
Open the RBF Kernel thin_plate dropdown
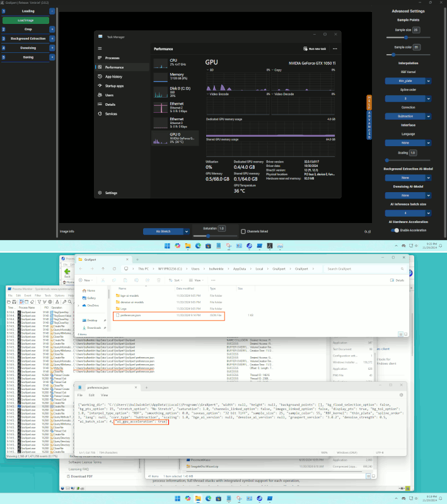(408, 81)
